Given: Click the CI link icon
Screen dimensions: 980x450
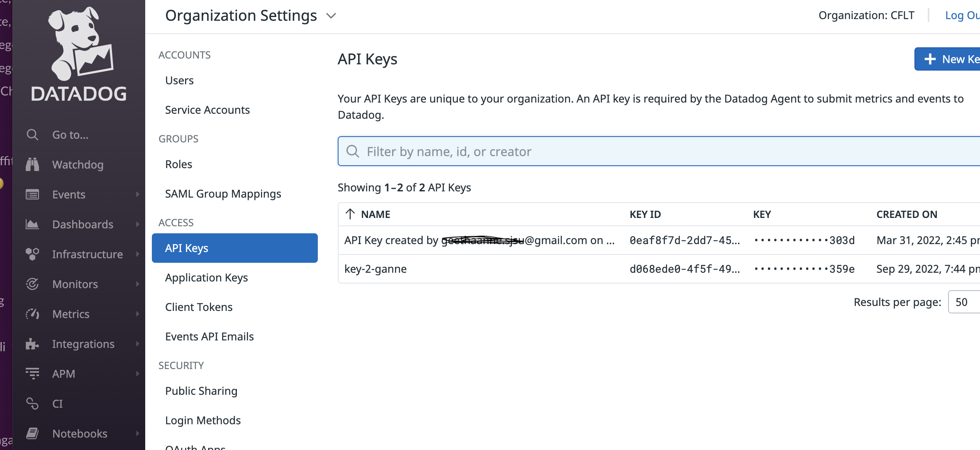Looking at the screenshot, I should pos(32,404).
